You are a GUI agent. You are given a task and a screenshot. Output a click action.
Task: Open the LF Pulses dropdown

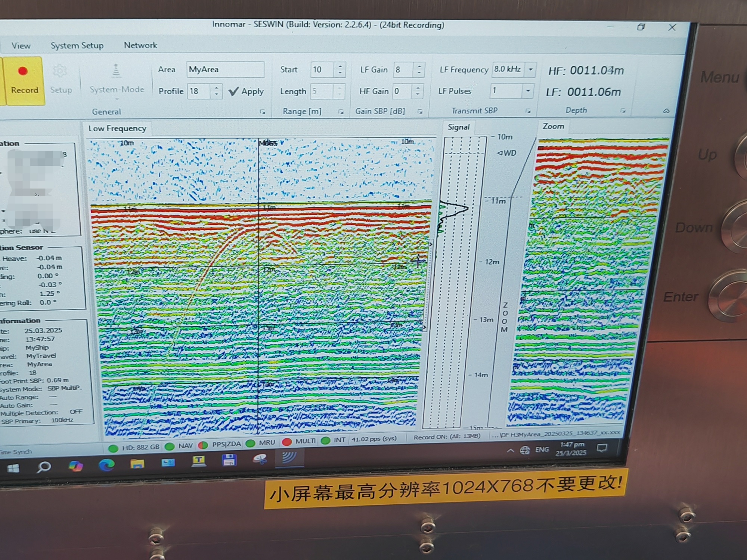coord(528,91)
